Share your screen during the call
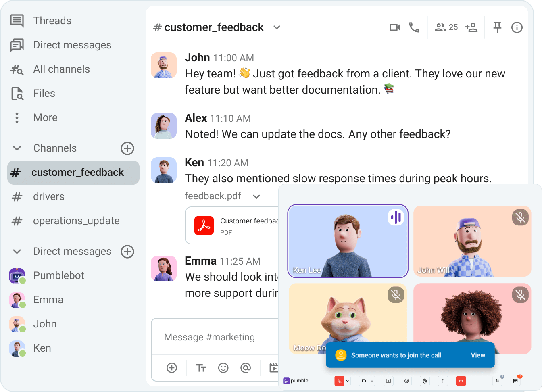The image size is (542, 392). pyautogui.click(x=388, y=381)
